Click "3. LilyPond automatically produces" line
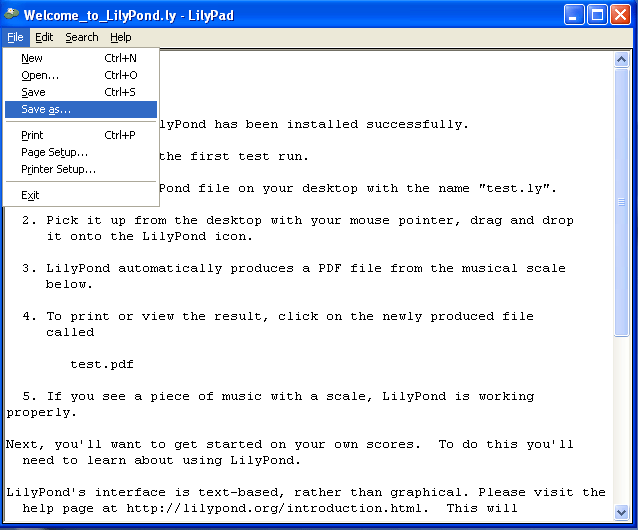Image resolution: width=638 pixels, height=530 pixels. click(x=294, y=268)
